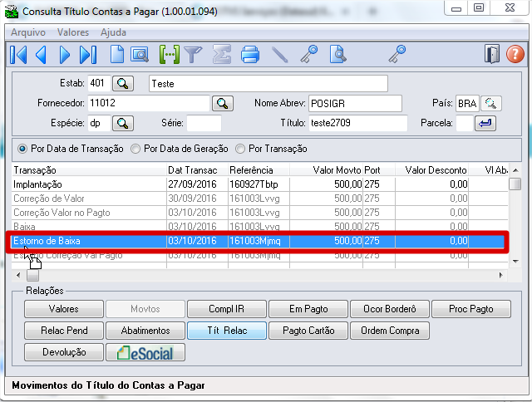
Task: Click the Dat Transac column header
Action: (x=197, y=170)
